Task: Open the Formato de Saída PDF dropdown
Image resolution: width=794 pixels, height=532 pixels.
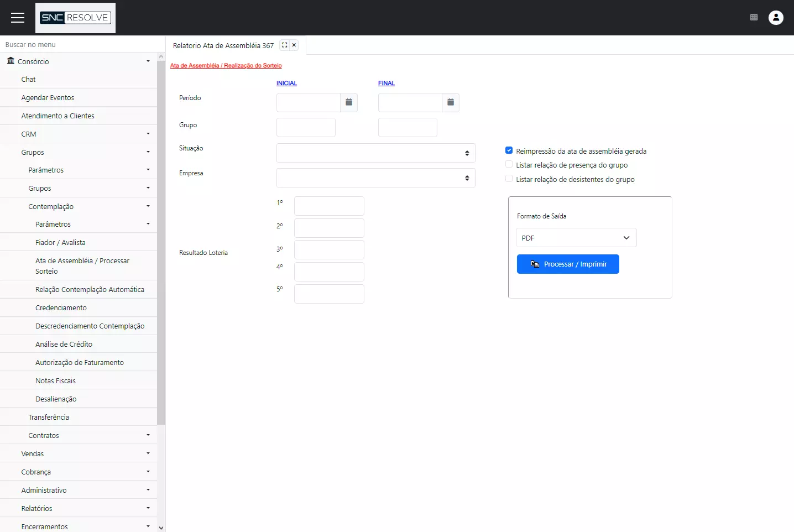Action: (x=576, y=238)
